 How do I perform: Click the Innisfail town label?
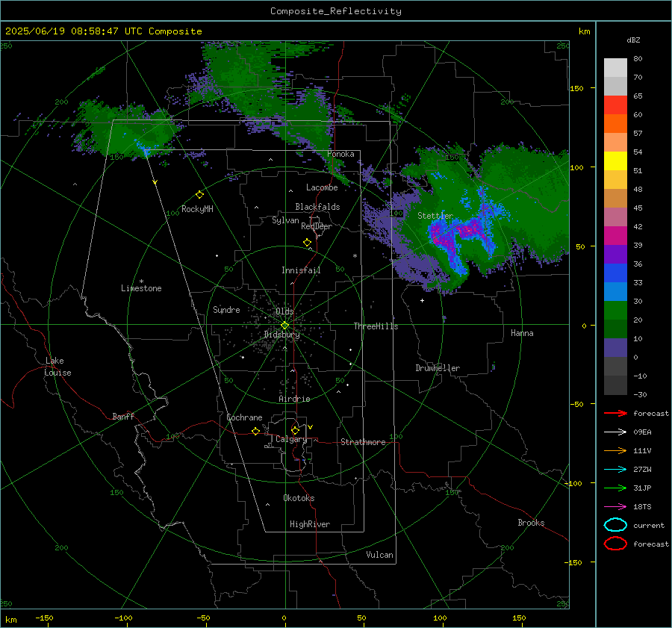pyautogui.click(x=301, y=270)
